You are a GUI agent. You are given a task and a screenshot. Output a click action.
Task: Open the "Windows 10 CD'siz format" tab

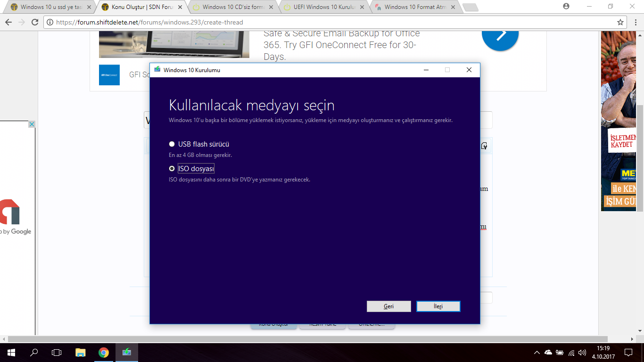pyautogui.click(x=232, y=7)
